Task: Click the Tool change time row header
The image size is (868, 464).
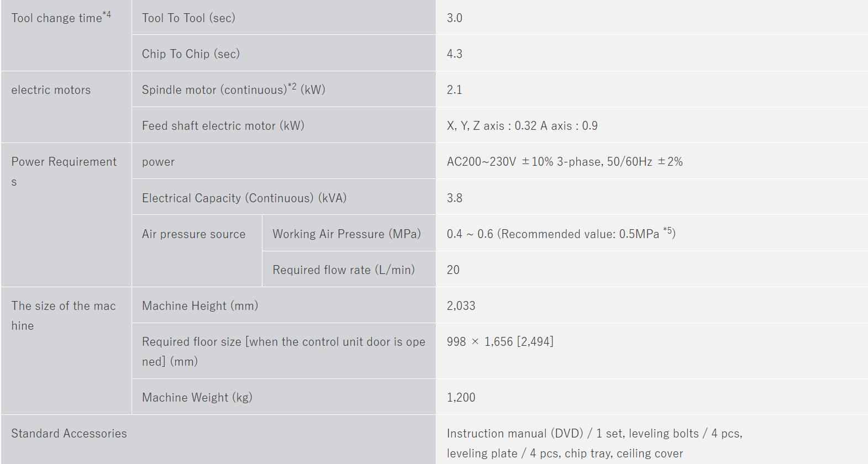Action: (x=61, y=18)
